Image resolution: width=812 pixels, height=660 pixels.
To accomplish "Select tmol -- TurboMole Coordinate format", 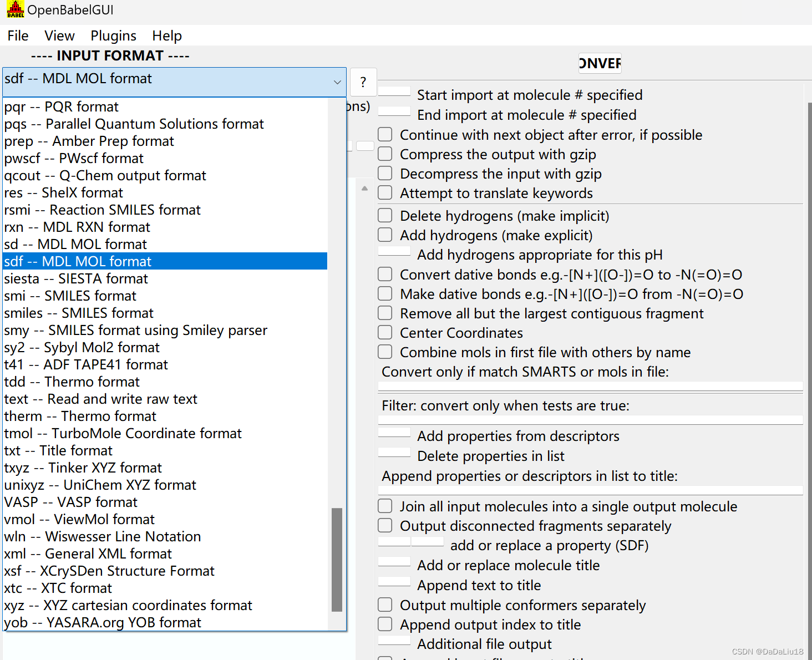I will tap(165, 433).
